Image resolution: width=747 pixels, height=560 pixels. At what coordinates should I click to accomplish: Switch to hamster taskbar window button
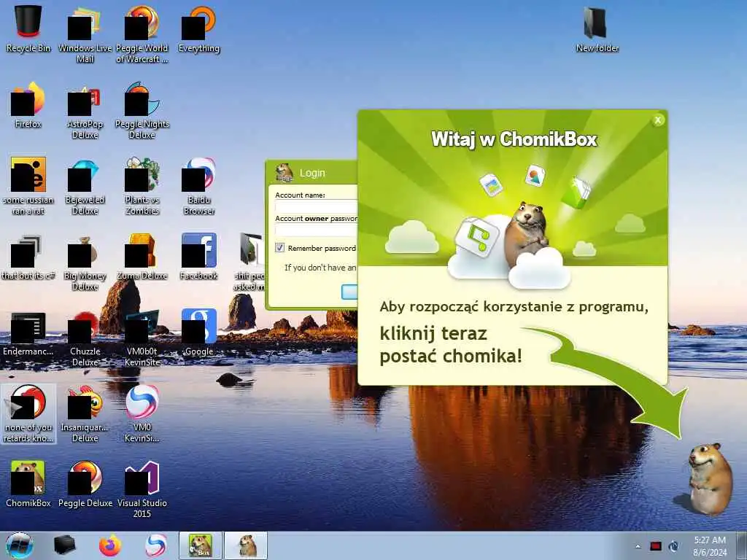point(246,545)
